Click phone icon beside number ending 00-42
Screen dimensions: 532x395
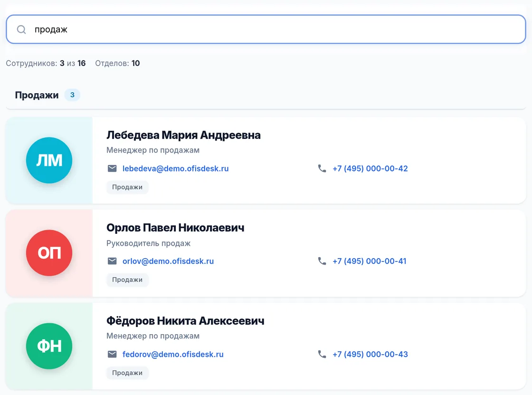click(322, 168)
